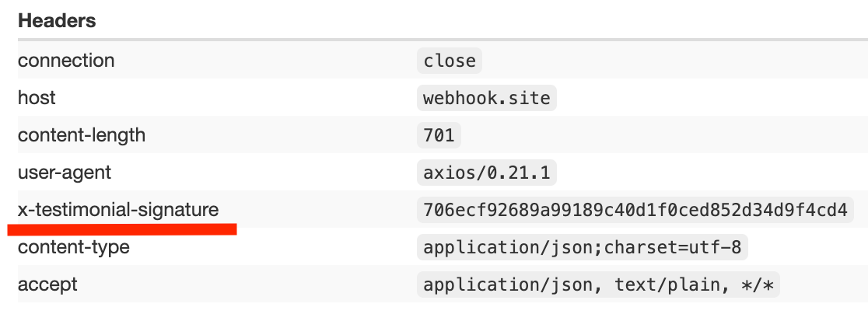Click blank space right of the 701 value
The image size is (868, 328).
(661, 135)
